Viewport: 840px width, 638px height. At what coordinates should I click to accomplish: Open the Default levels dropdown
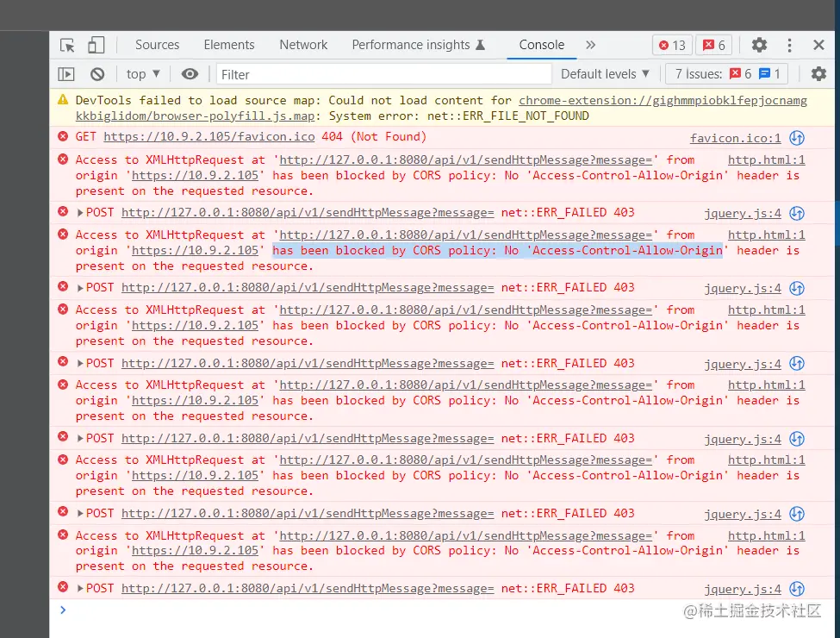point(605,74)
